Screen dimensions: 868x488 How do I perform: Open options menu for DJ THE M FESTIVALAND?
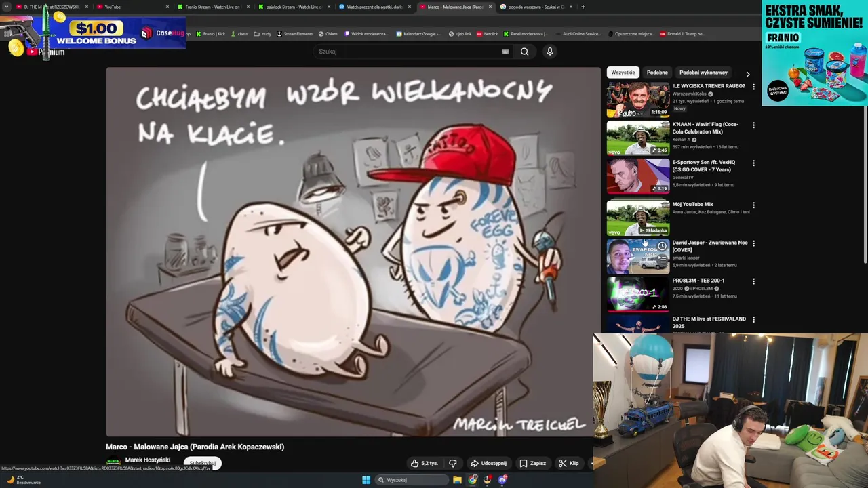click(x=753, y=319)
